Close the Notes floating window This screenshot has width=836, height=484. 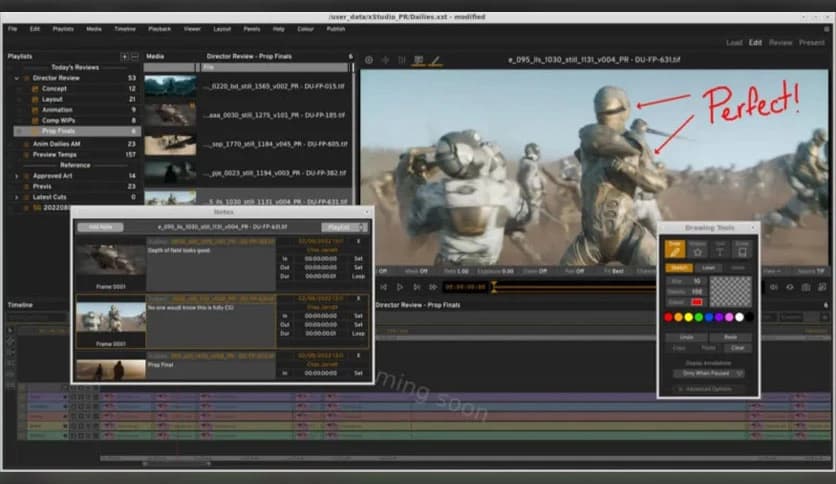367,212
